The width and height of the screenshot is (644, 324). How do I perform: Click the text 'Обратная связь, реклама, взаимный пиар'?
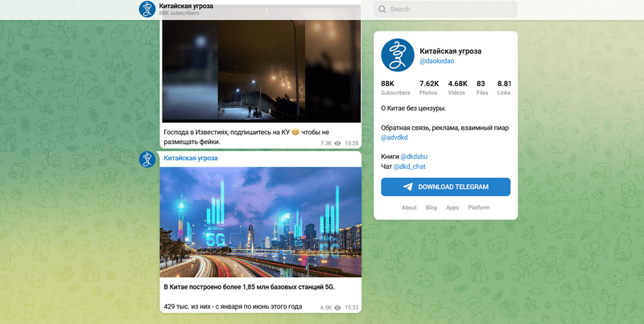coord(445,128)
